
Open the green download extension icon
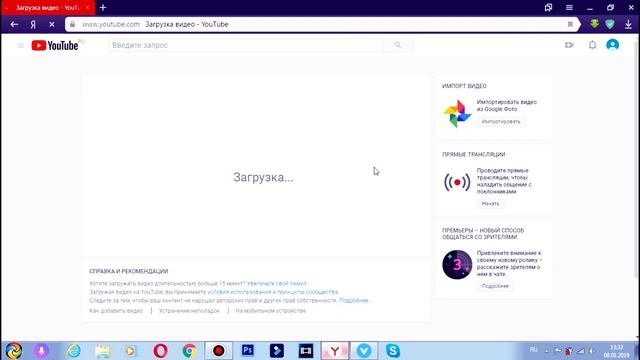pos(594,24)
